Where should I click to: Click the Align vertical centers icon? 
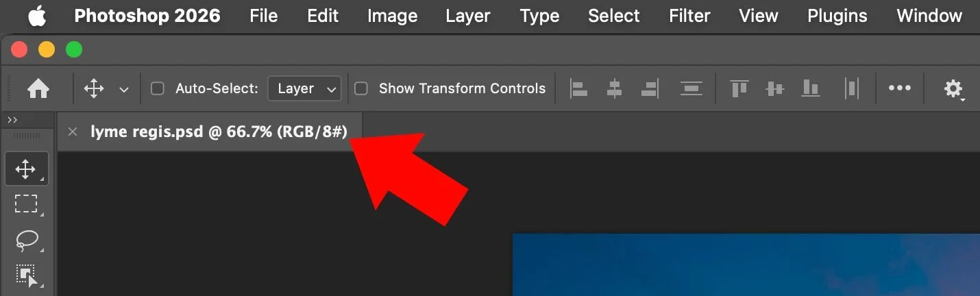[x=774, y=88]
